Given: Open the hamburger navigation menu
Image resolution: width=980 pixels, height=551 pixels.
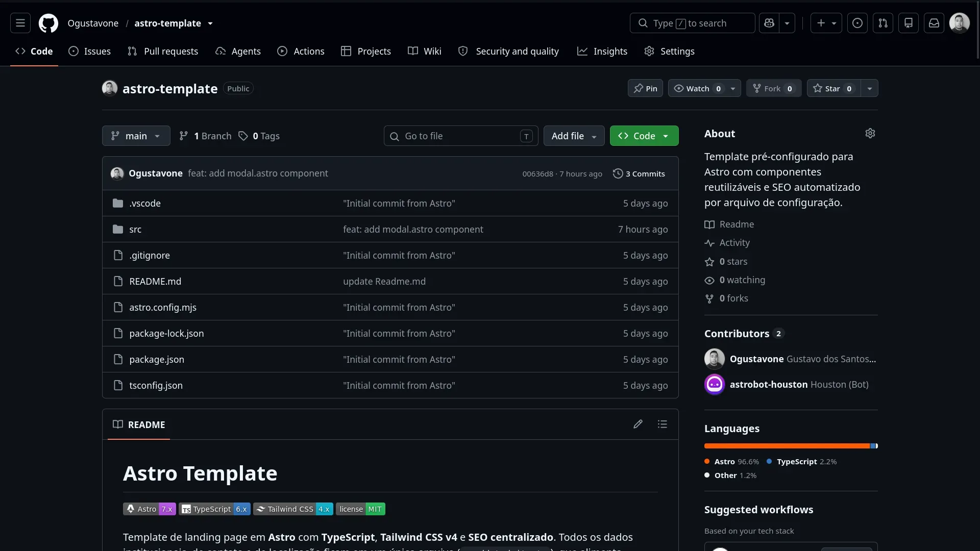Looking at the screenshot, I should (20, 23).
